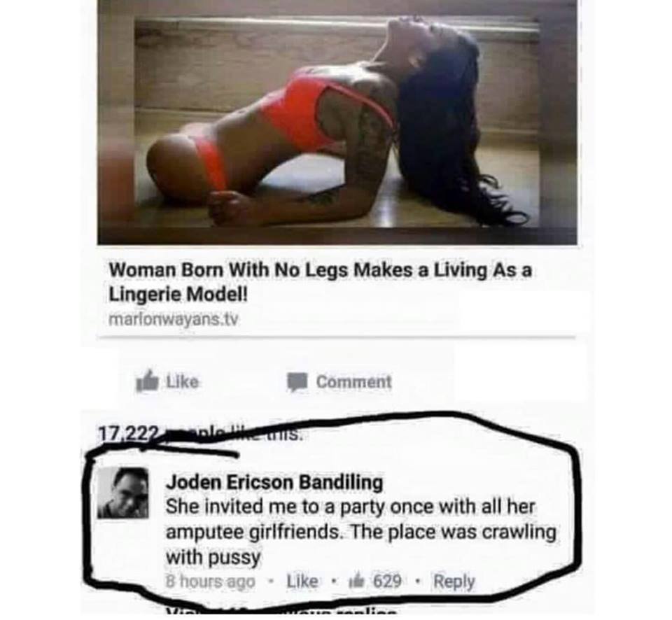This screenshot has width=672, height=620.
Task: Open Joden Ericson Bandiling's profile picture
Action: [123, 493]
